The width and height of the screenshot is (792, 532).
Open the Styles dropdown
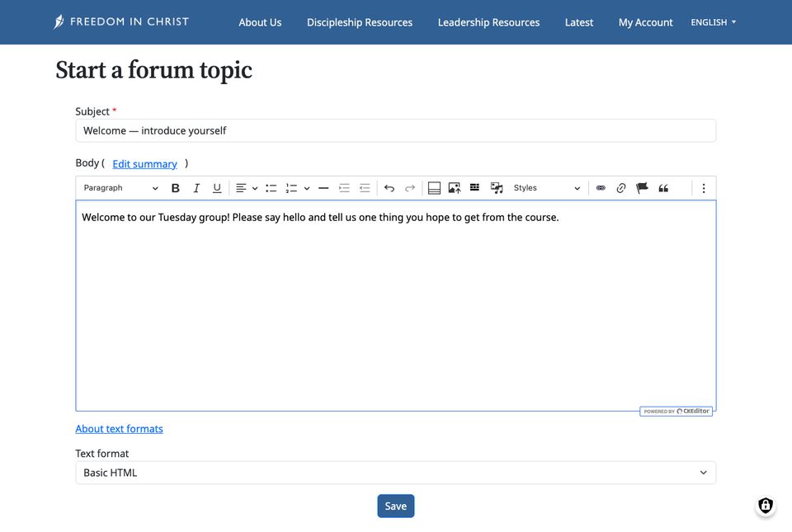coord(546,188)
